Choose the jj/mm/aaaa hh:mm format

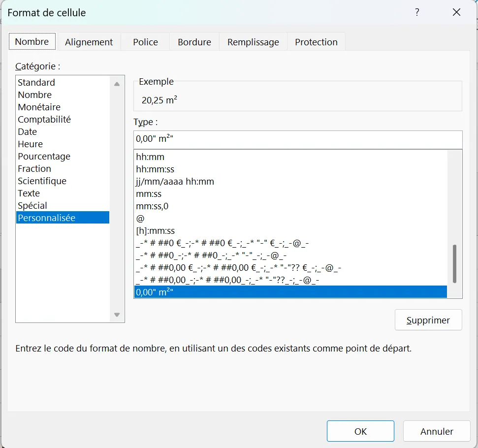290,182
